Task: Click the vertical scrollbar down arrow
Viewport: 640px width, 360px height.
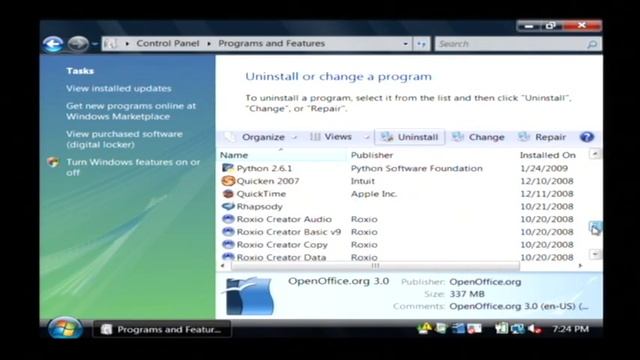Action: (595, 254)
